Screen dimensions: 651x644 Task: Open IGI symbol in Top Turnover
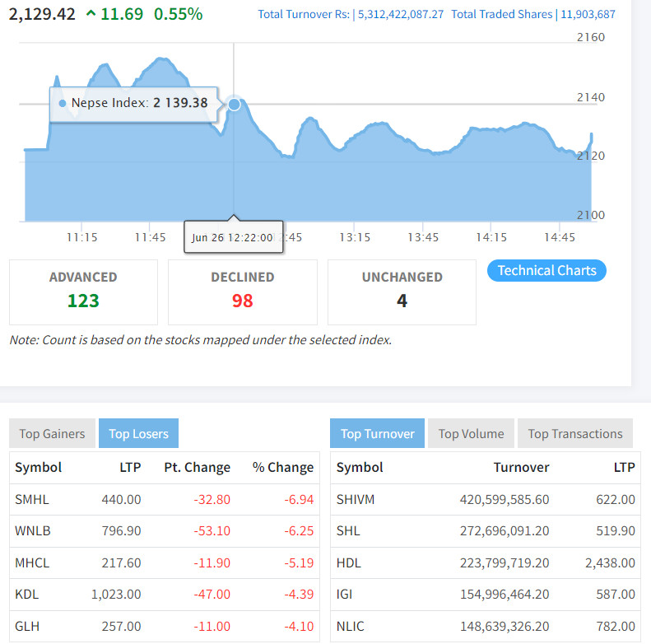344,594
